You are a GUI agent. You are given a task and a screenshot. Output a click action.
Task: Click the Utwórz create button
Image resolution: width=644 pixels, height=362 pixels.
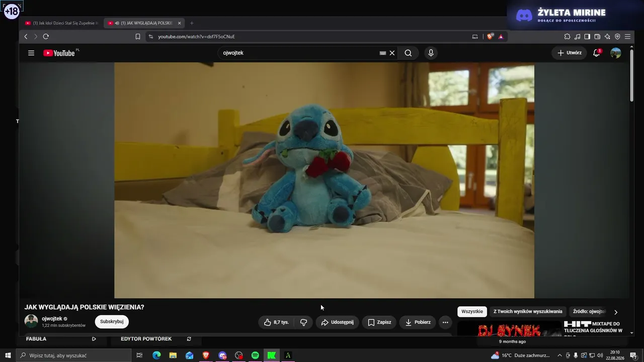point(570,53)
